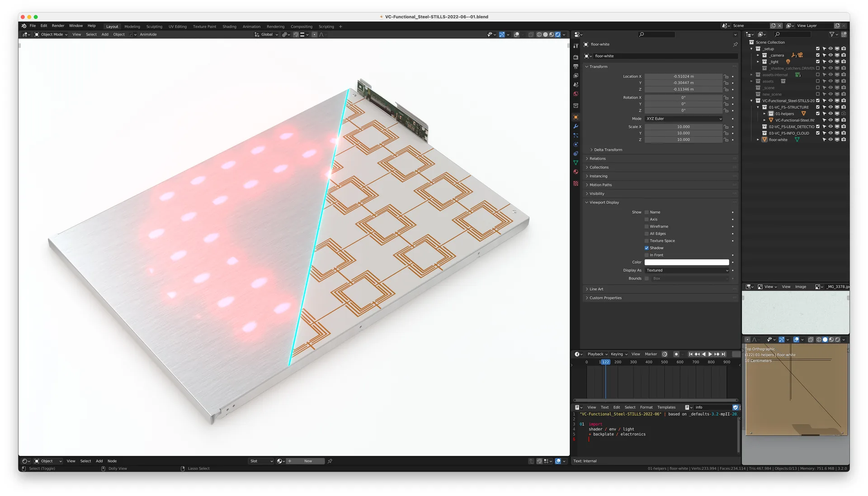
Task: Enable the Texture Space checkbox
Action: click(646, 241)
